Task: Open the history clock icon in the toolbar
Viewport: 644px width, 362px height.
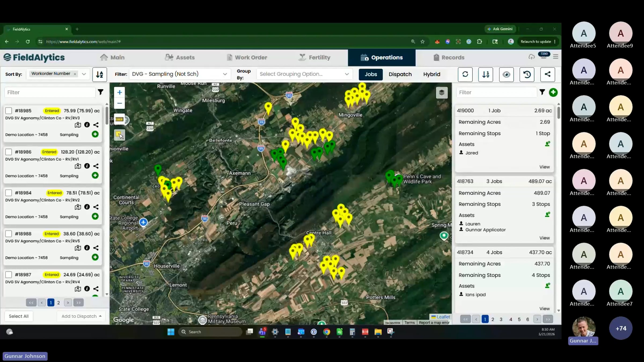Action: (527, 74)
